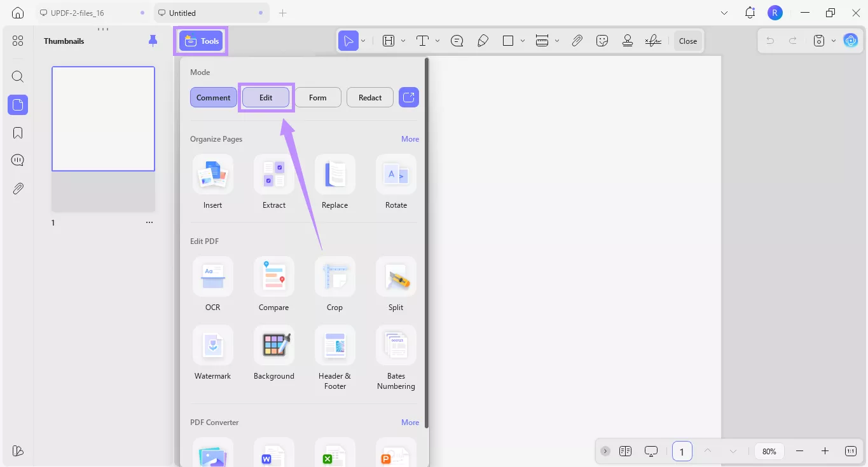Switch to Edit mode
Screen dimensions: 868x467
[x=265, y=97]
